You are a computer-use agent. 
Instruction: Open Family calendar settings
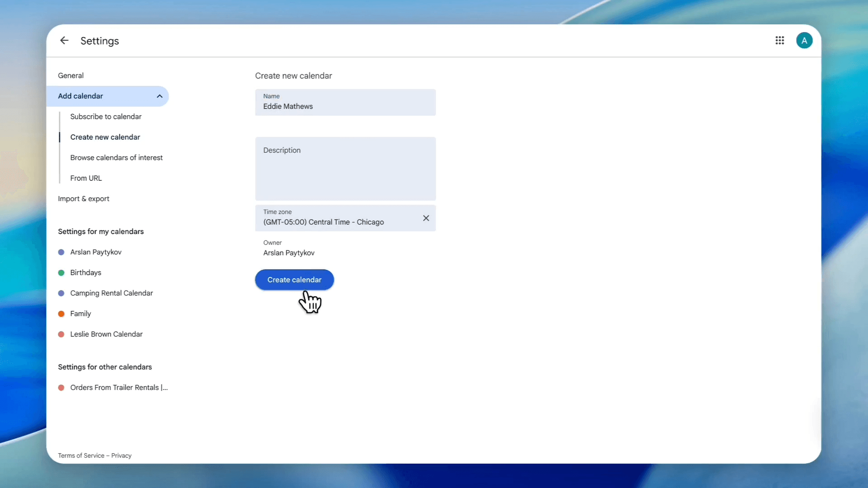[80, 314]
